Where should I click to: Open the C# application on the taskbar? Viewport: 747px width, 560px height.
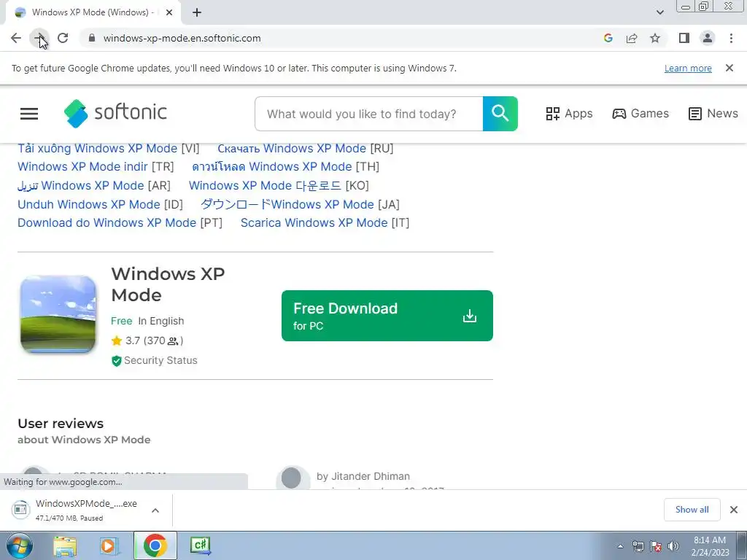point(200,545)
